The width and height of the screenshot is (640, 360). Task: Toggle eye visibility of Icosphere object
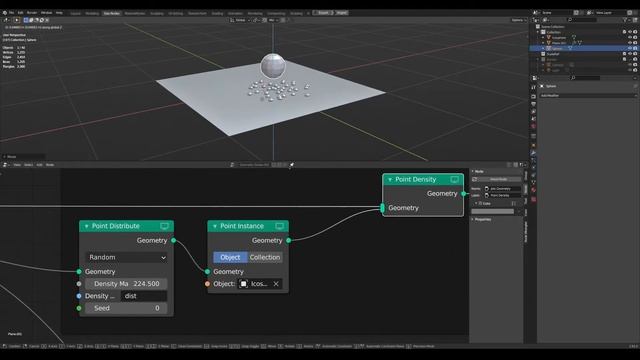click(630, 37)
